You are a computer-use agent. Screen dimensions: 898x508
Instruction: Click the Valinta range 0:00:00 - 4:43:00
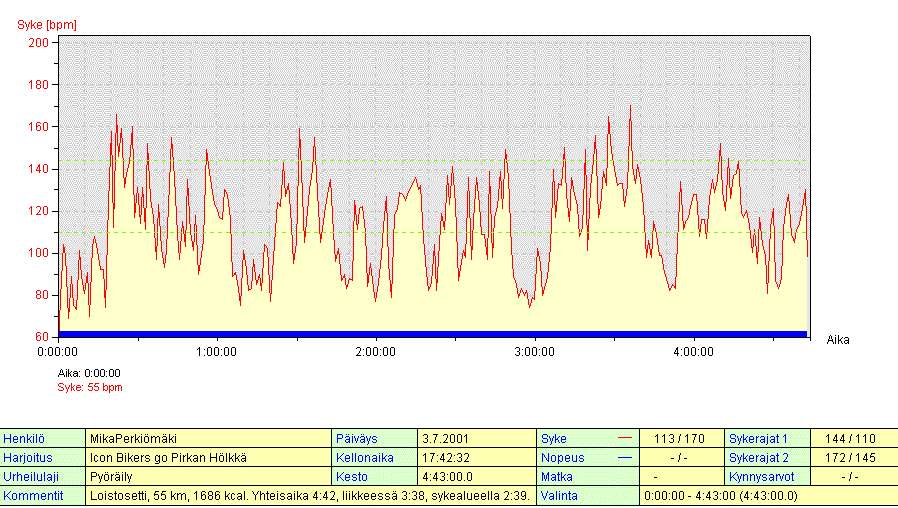tap(721, 496)
